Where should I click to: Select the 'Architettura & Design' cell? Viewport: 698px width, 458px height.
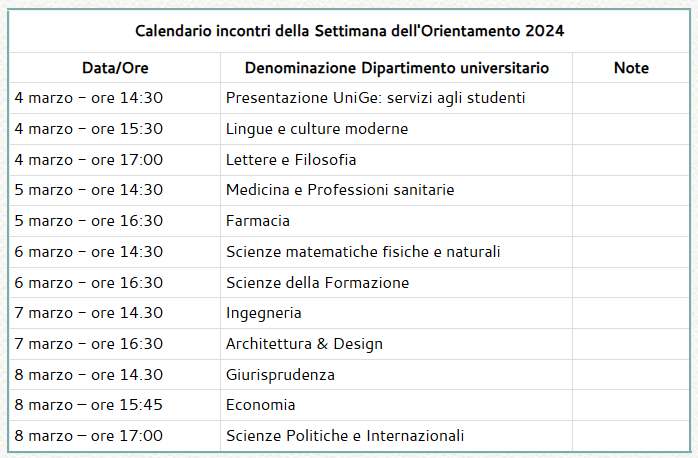pos(304,344)
